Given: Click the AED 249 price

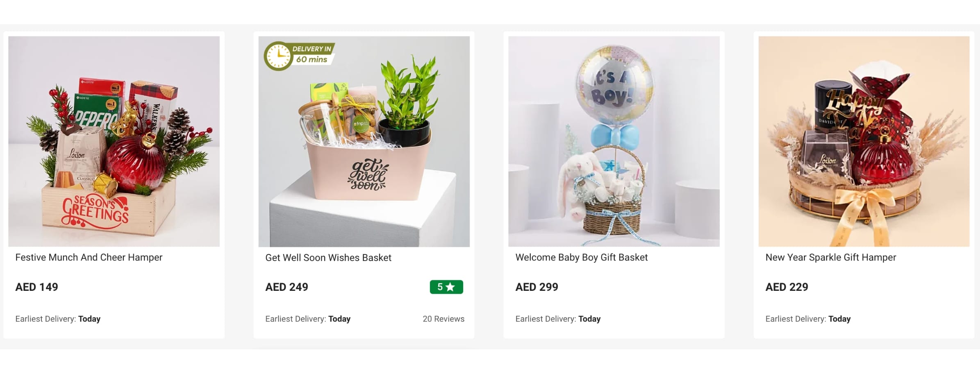Looking at the screenshot, I should (x=287, y=287).
